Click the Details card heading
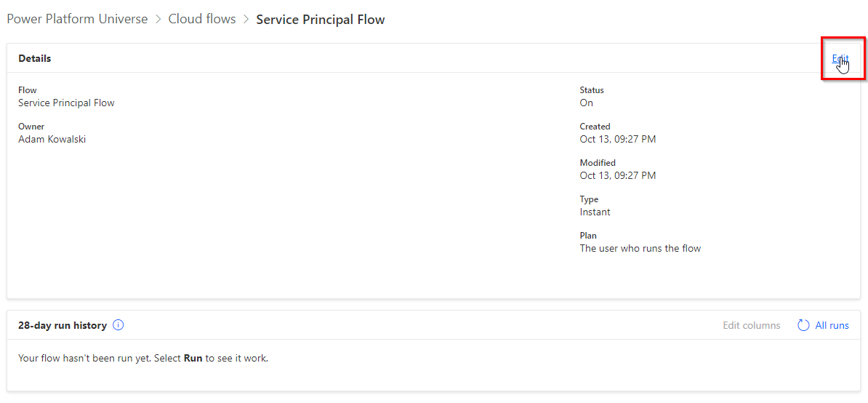 35,58
